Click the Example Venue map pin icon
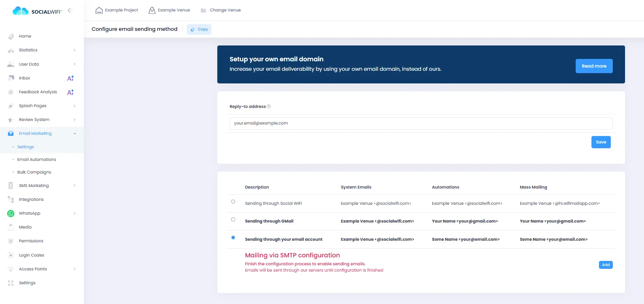Image resolution: width=644 pixels, height=304 pixels. click(152, 10)
